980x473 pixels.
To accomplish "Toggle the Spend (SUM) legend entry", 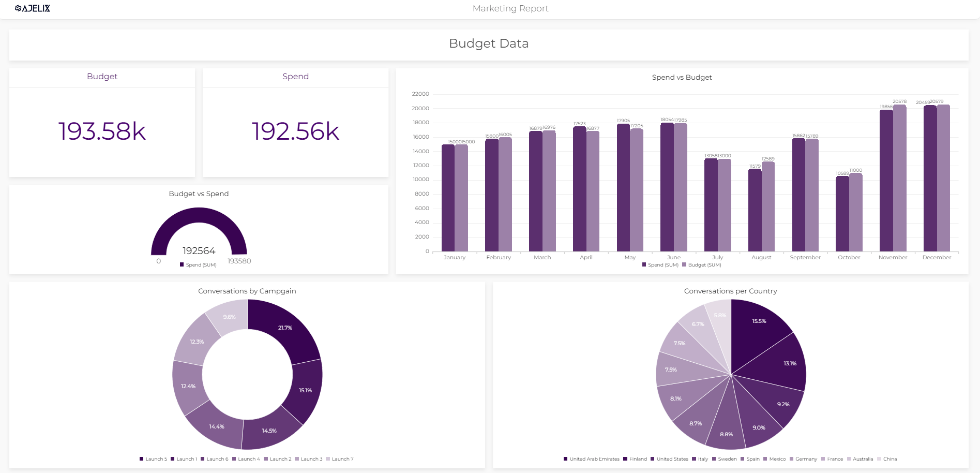I will click(660, 264).
